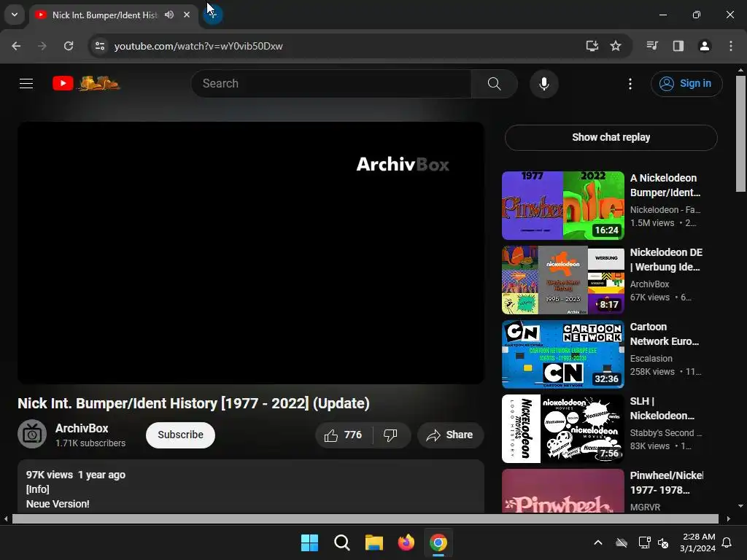This screenshot has height=560, width=747.
Task: Expand the video description box
Action: click(251, 486)
